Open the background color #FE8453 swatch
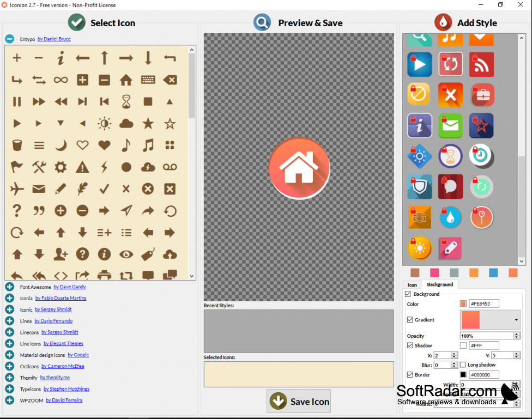532x419 pixels. (463, 303)
